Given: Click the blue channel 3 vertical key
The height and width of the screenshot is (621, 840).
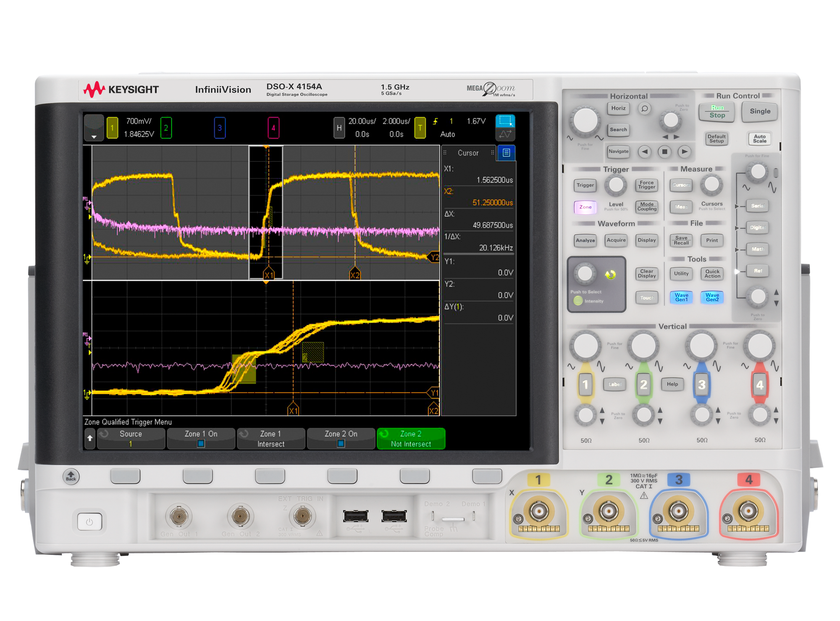Looking at the screenshot, I should (x=701, y=384).
